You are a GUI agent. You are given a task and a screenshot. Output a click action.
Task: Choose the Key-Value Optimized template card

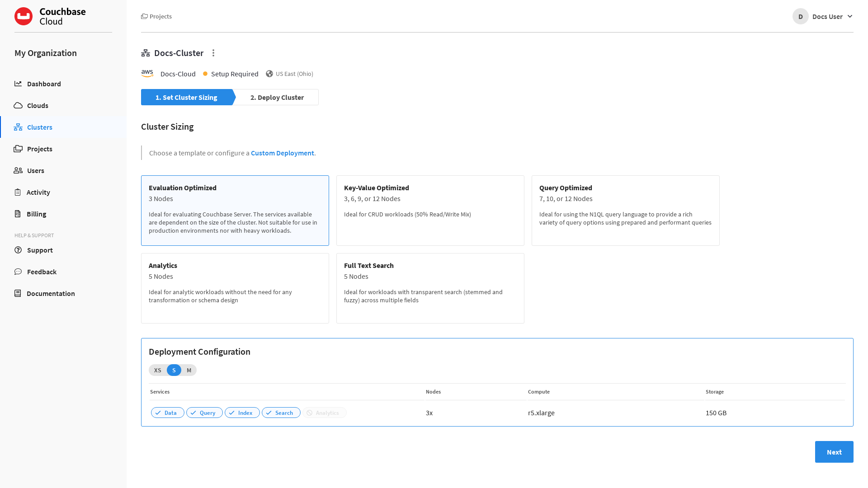click(x=430, y=210)
